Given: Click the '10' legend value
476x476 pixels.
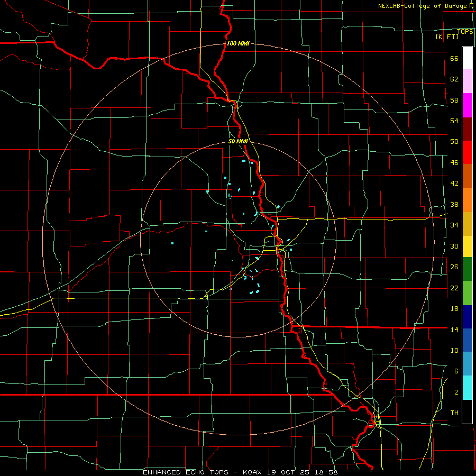Looking at the screenshot, I should click(x=454, y=350).
